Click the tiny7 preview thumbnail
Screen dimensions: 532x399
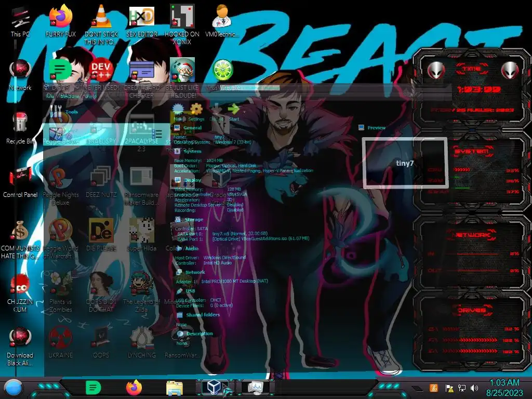coord(405,163)
